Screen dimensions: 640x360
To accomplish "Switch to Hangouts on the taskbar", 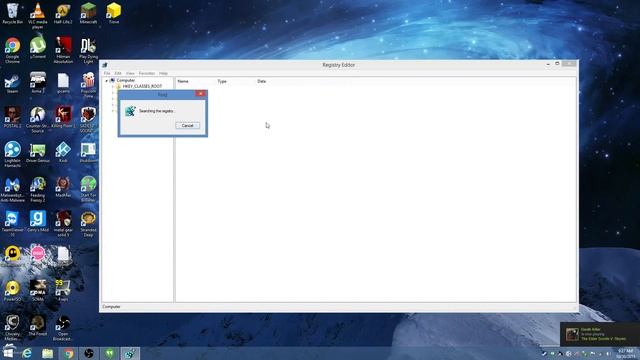I will pos(109,353).
